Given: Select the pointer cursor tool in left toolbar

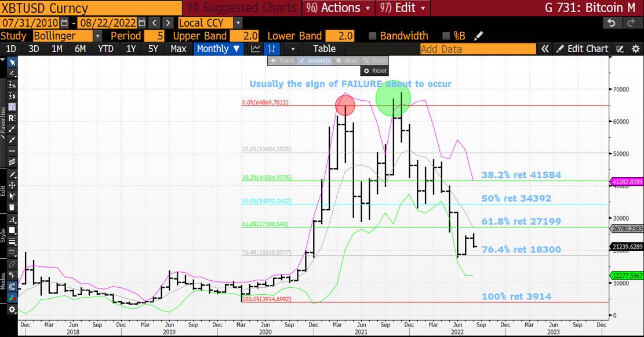Looking at the screenshot, I should pos(12,63).
